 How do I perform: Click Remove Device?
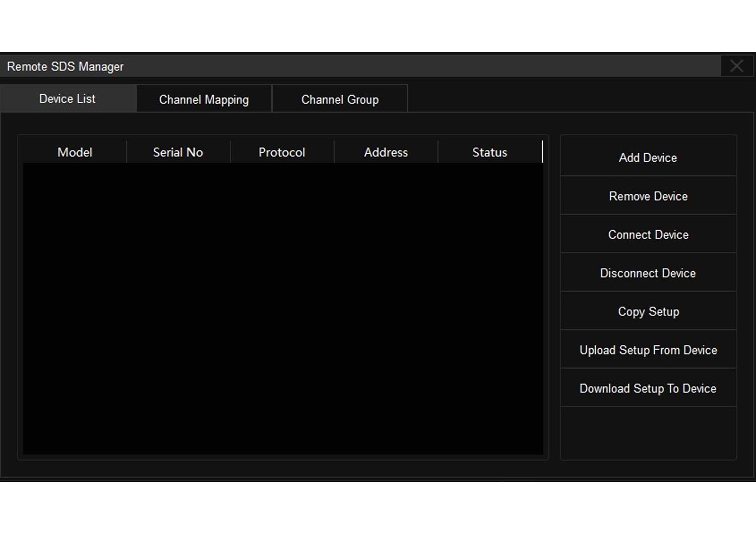648,196
